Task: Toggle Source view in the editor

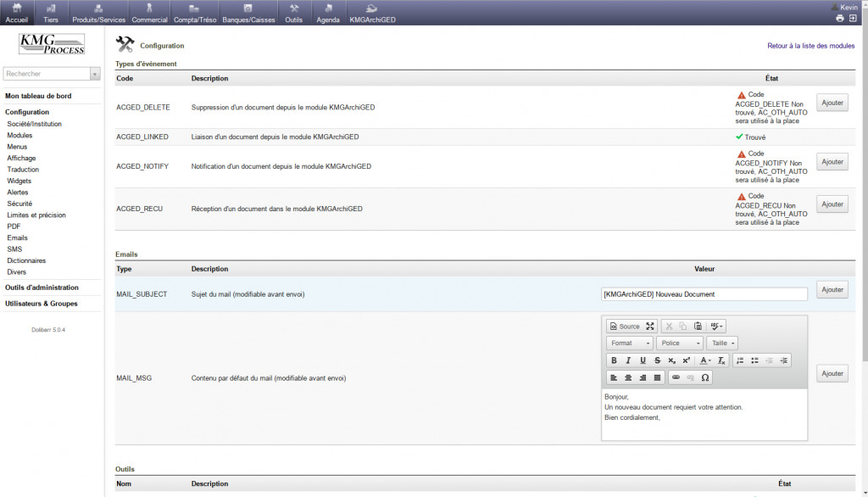Action: point(625,327)
